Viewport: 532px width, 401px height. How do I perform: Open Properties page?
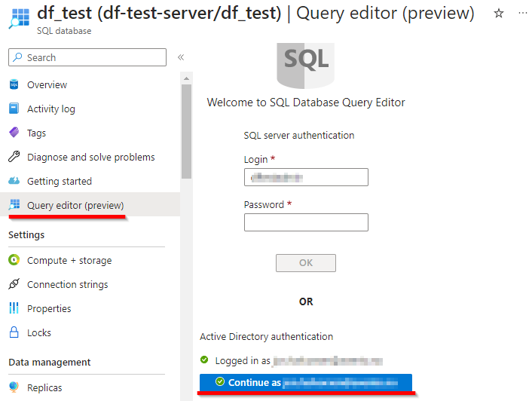pos(49,309)
